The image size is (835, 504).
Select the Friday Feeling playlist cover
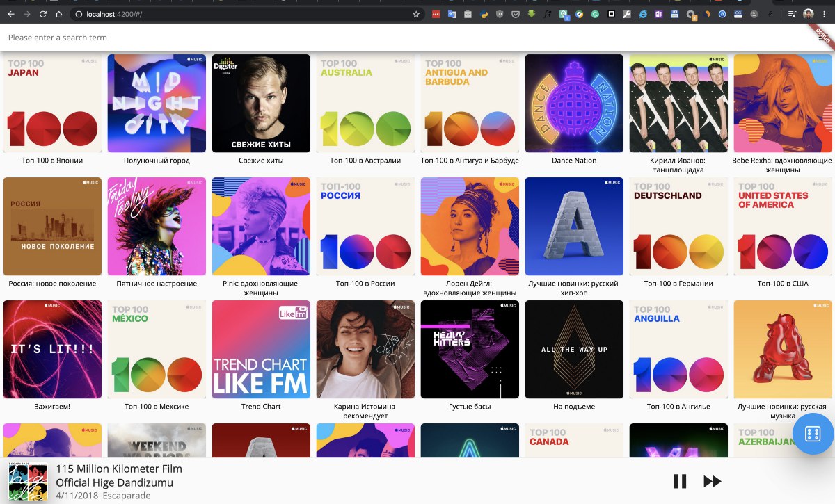(157, 226)
